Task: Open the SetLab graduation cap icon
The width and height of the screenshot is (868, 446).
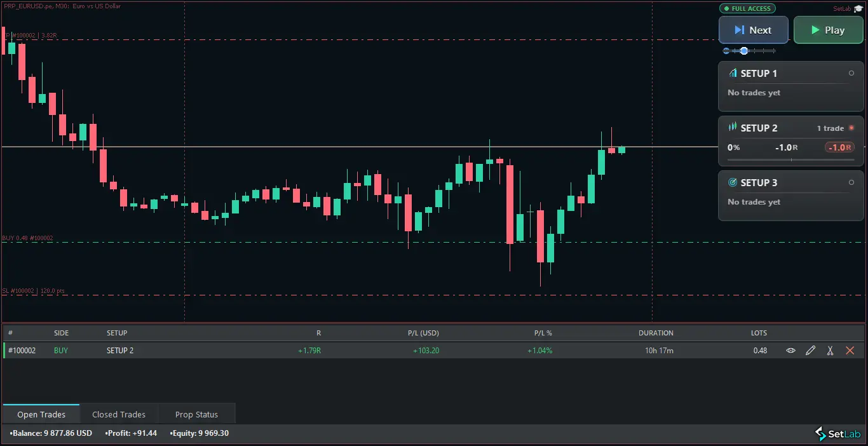Action: pyautogui.click(x=858, y=9)
